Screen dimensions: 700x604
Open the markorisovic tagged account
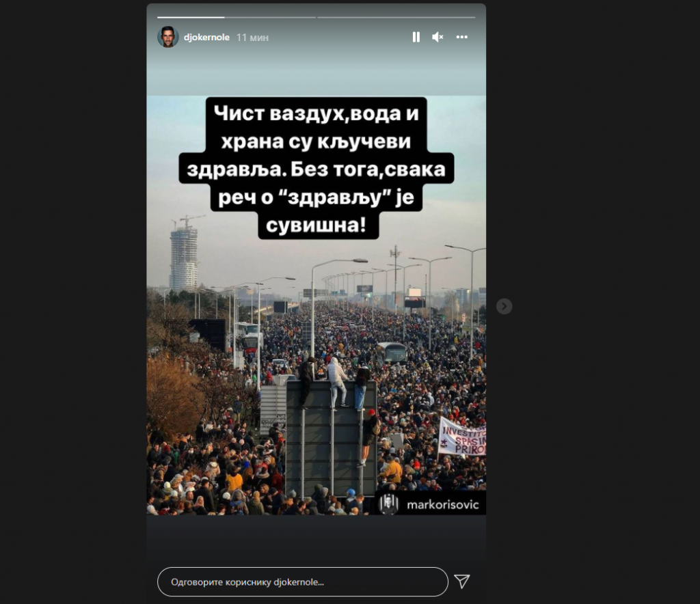pyautogui.click(x=442, y=505)
